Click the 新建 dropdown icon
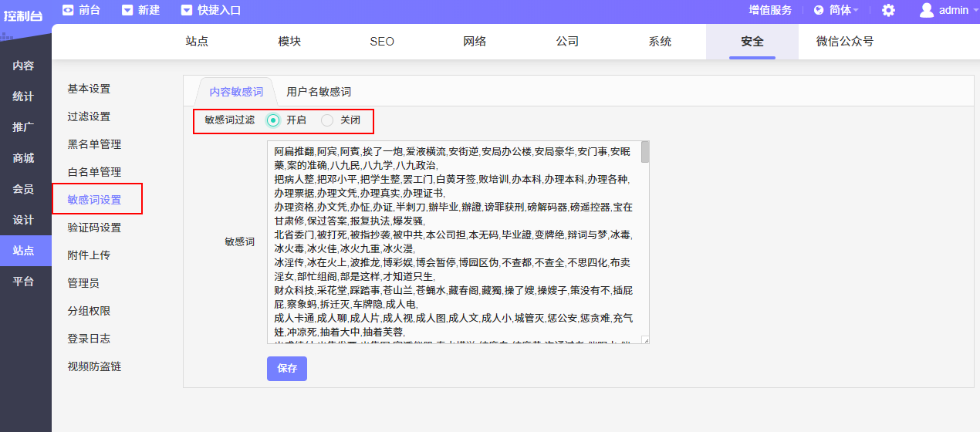980x432 pixels. coord(127,10)
